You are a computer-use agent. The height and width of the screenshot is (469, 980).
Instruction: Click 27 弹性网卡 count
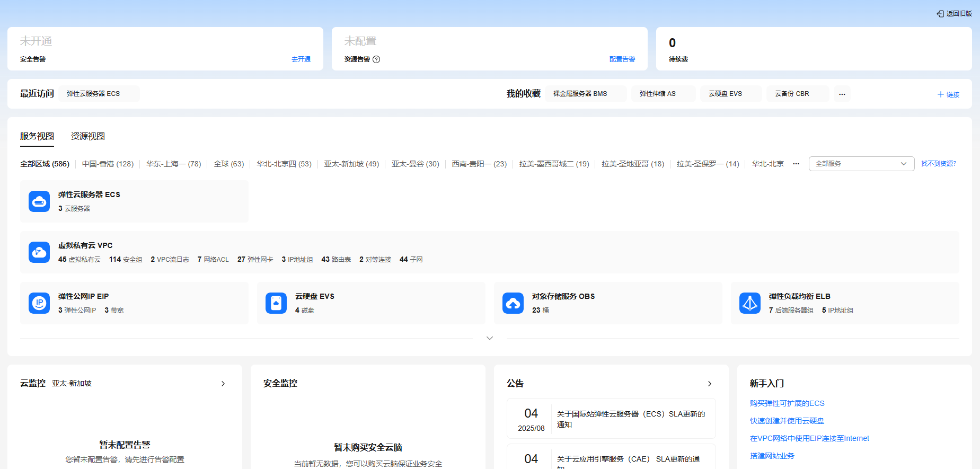pyautogui.click(x=255, y=259)
